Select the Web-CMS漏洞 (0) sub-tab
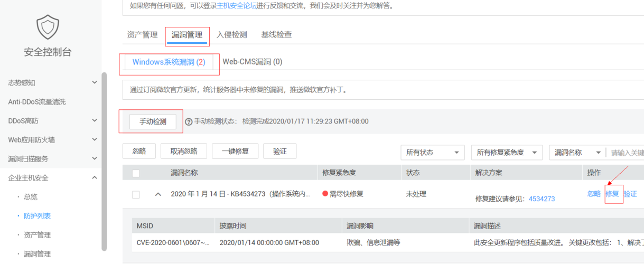This screenshot has width=644, height=264. coord(252,61)
